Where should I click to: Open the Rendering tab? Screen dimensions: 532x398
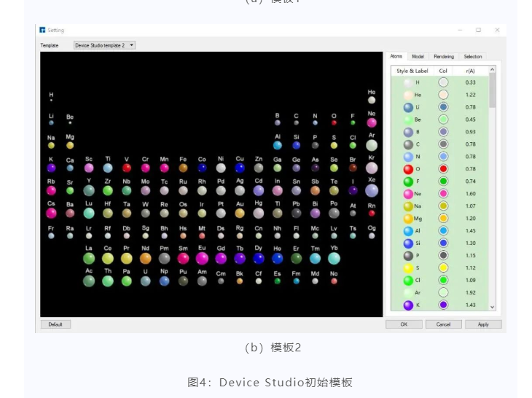tap(444, 57)
